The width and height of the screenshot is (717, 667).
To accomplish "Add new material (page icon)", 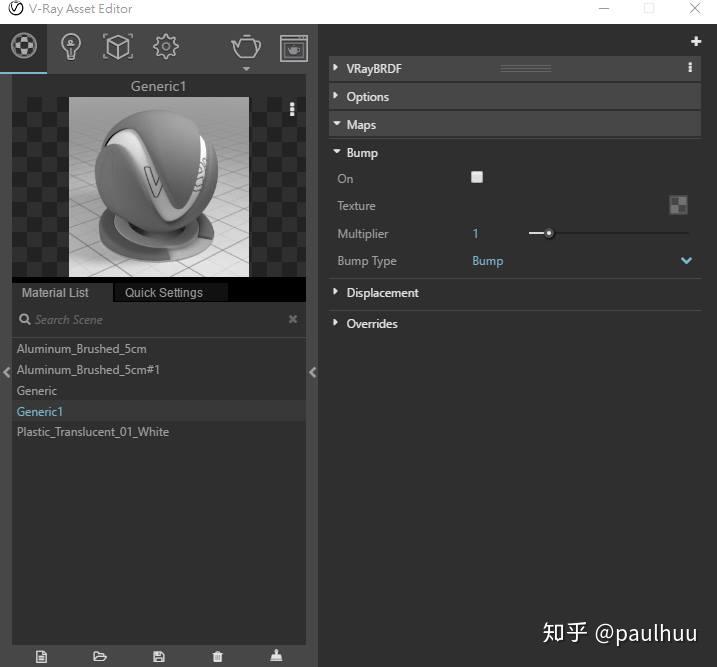I will coord(41,657).
